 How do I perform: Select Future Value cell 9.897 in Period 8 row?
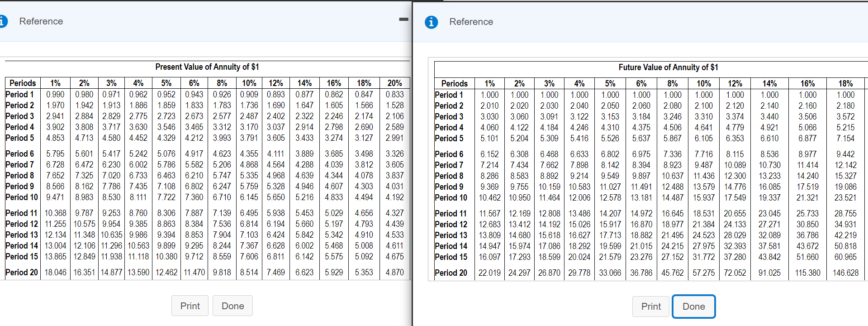pyautogui.click(x=641, y=176)
